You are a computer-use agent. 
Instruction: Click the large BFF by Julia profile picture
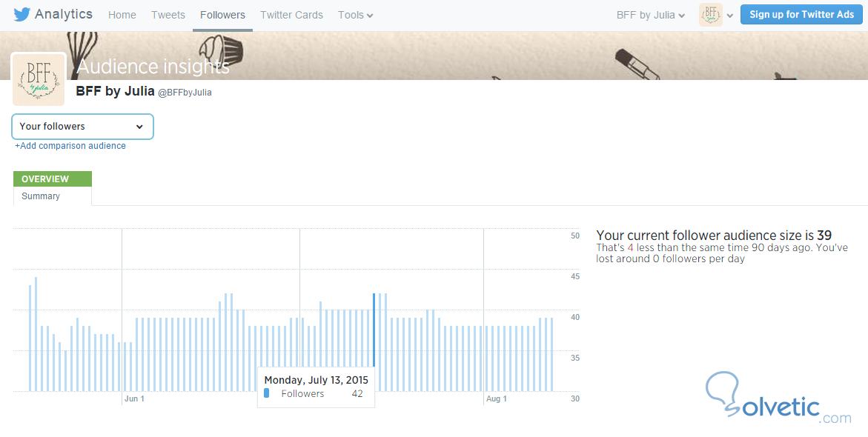click(39, 80)
